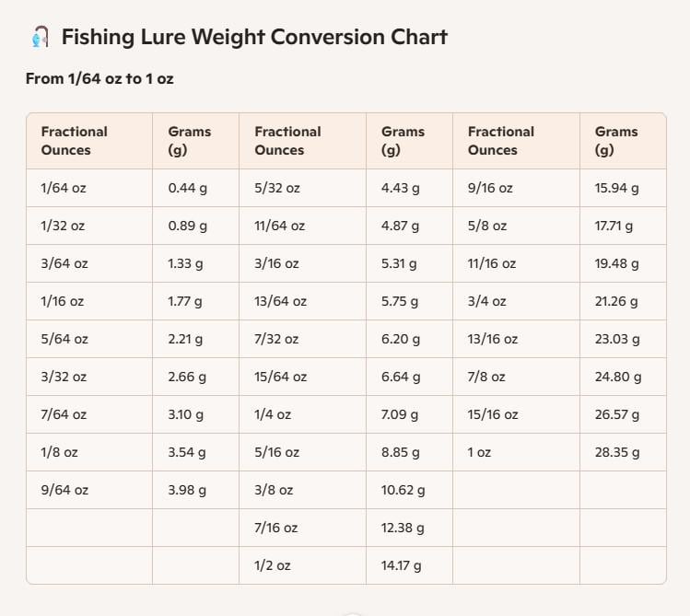Click the 7.09 g value
690x616 pixels.
400,414
